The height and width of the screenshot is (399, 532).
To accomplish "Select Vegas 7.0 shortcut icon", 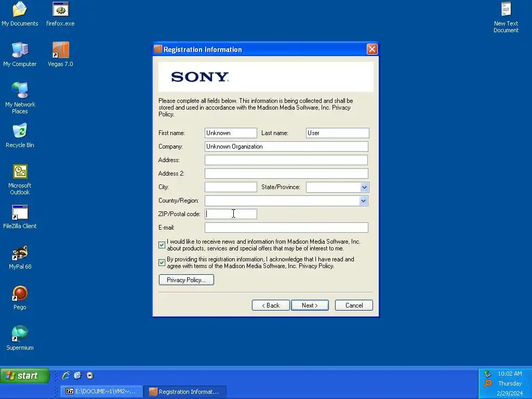I will pyautogui.click(x=60, y=54).
